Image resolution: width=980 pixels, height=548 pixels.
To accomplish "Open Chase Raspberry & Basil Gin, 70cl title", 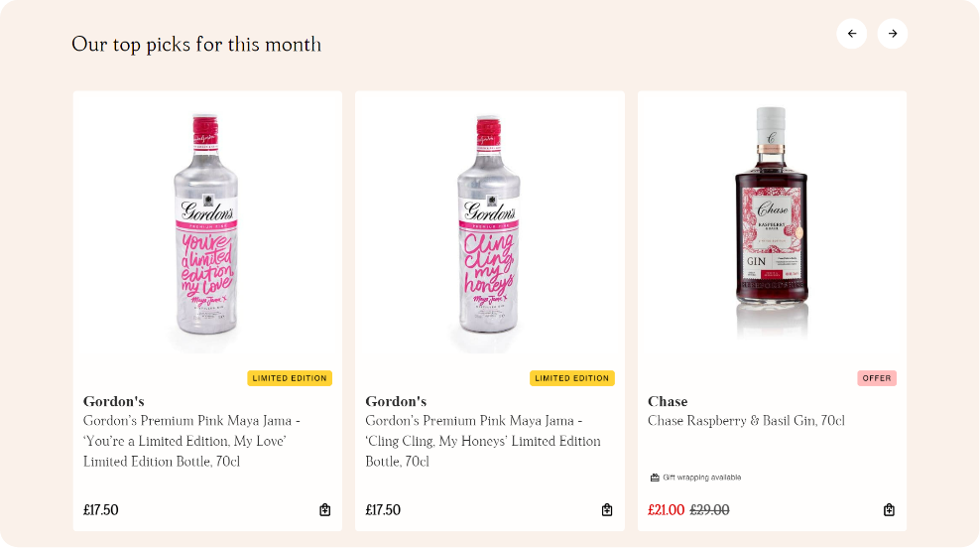I will (x=746, y=421).
